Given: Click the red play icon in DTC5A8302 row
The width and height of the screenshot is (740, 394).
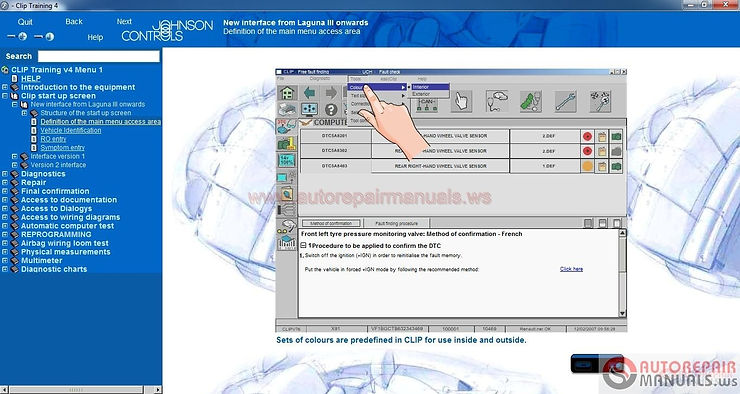Looking at the screenshot, I should pyautogui.click(x=587, y=151).
